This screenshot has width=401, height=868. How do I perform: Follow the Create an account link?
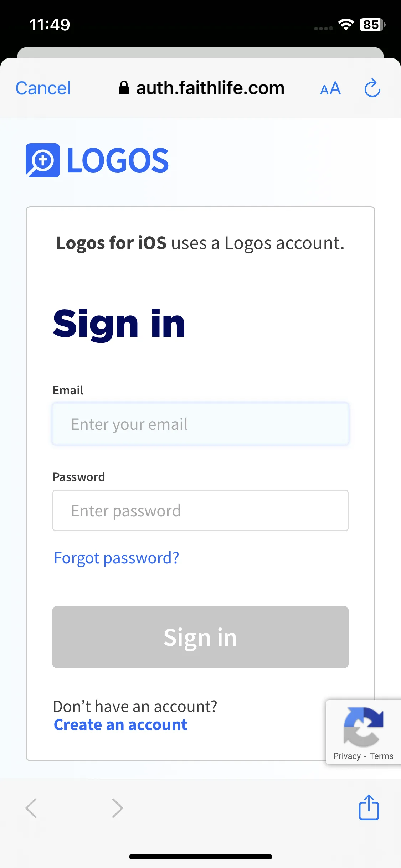(120, 725)
